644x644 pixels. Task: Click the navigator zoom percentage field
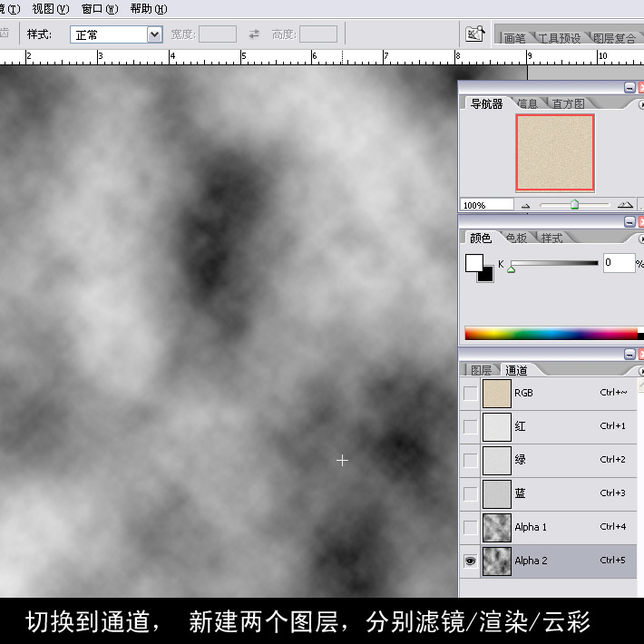coord(487,205)
